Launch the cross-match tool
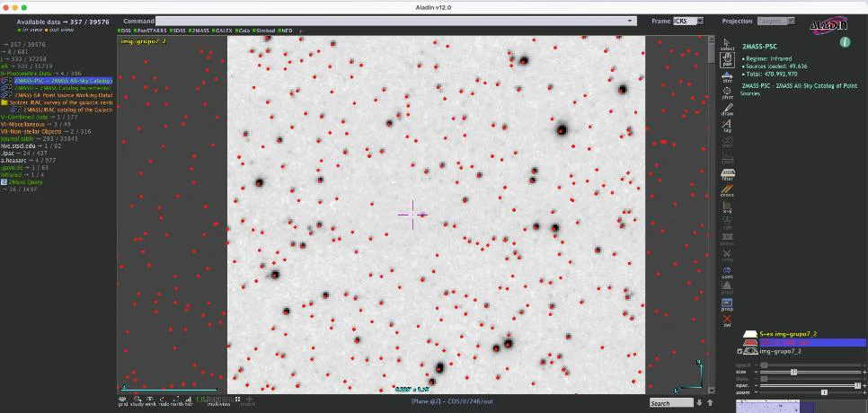The width and height of the screenshot is (868, 413). click(x=727, y=190)
